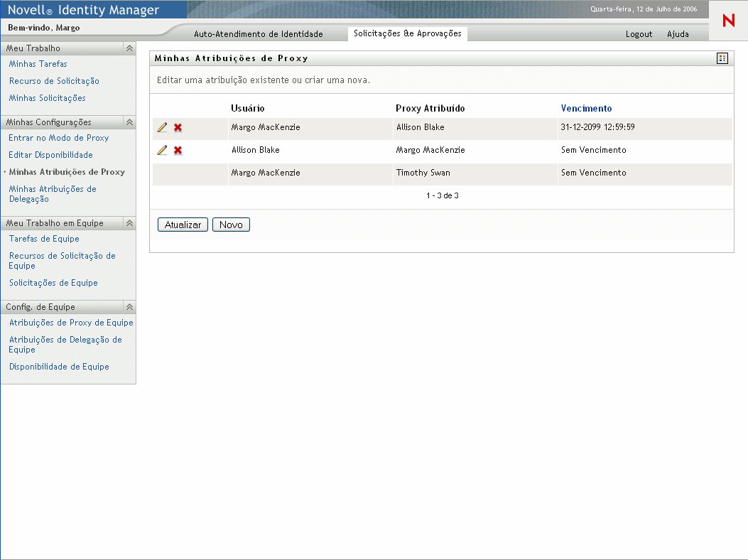748x560 pixels.
Task: Click the Allison Blake user cell
Action: coord(256,150)
